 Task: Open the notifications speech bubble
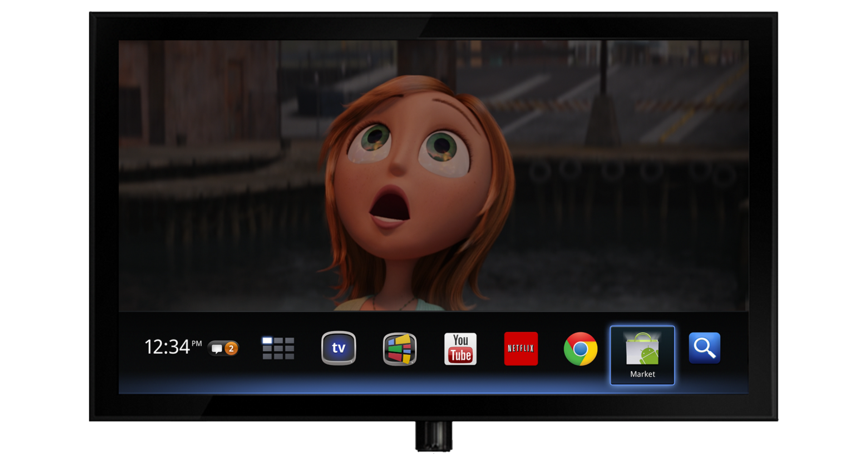pyautogui.click(x=217, y=348)
